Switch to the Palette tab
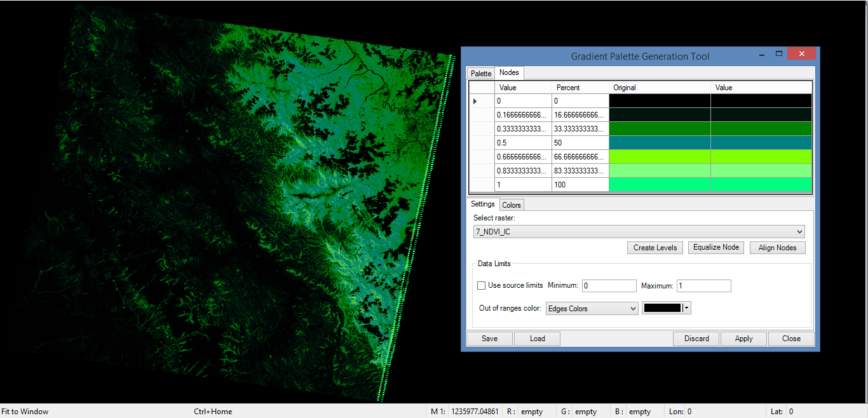 [x=481, y=74]
